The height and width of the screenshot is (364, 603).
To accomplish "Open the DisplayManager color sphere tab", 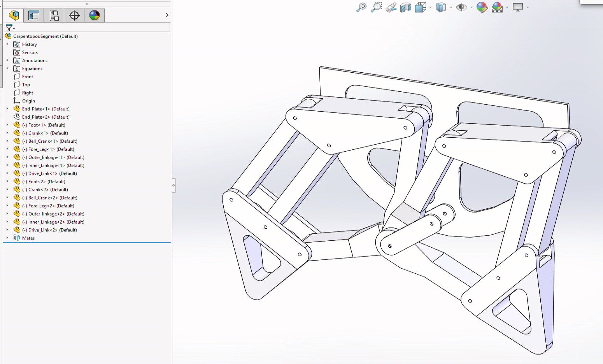I will (94, 16).
